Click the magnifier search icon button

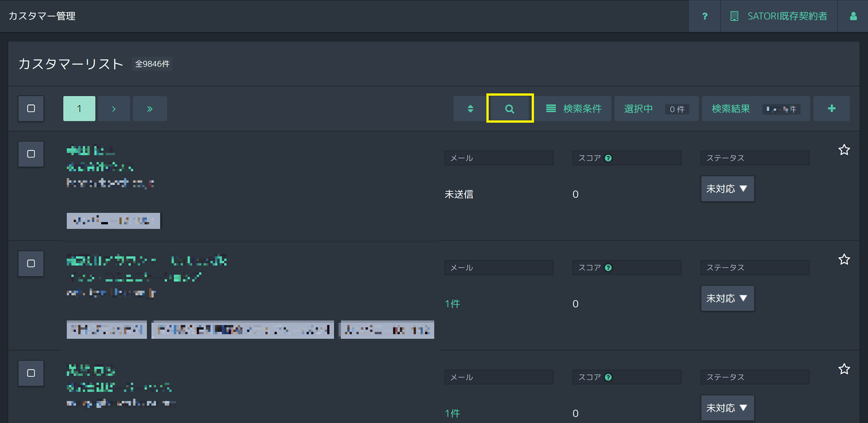[x=510, y=108]
